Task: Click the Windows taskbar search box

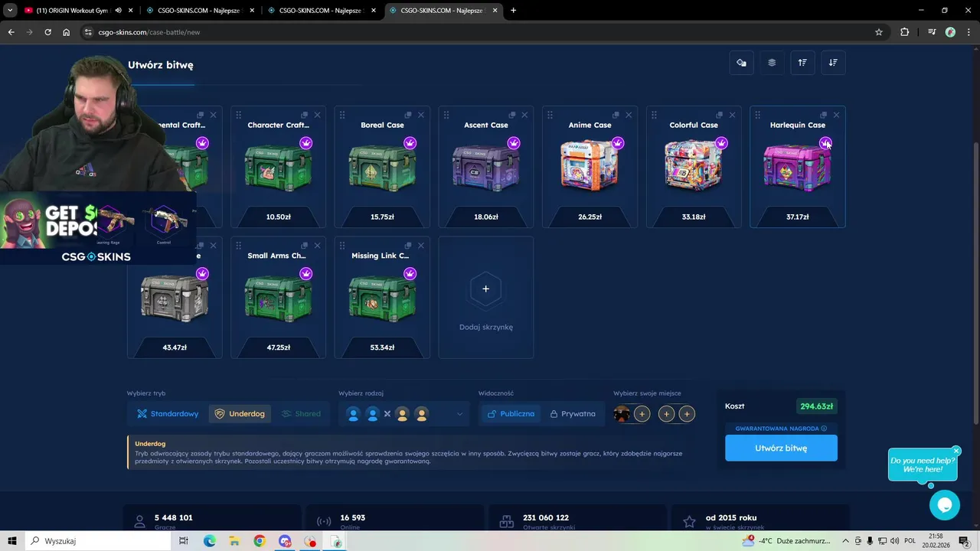Action: [98, 541]
